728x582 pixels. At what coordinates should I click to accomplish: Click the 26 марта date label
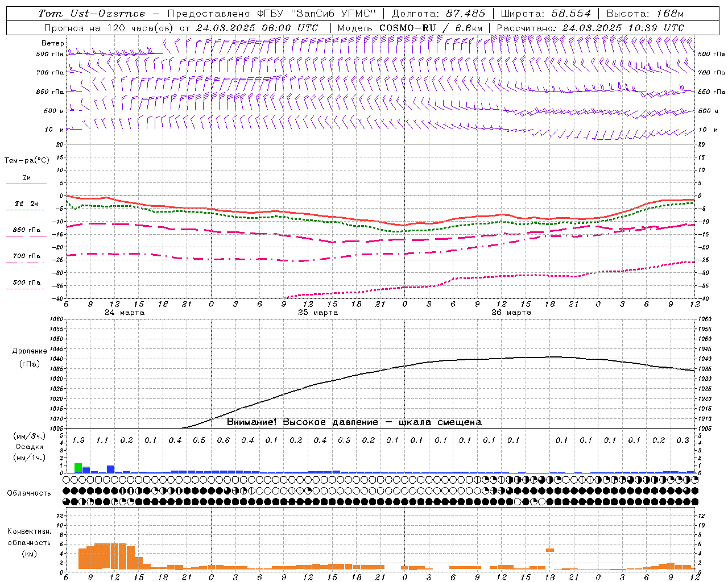(511, 313)
